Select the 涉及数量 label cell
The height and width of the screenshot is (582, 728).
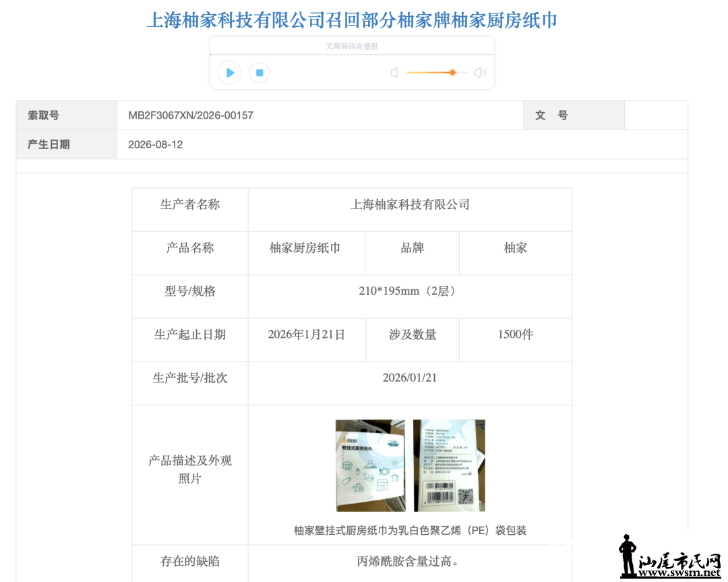(413, 340)
